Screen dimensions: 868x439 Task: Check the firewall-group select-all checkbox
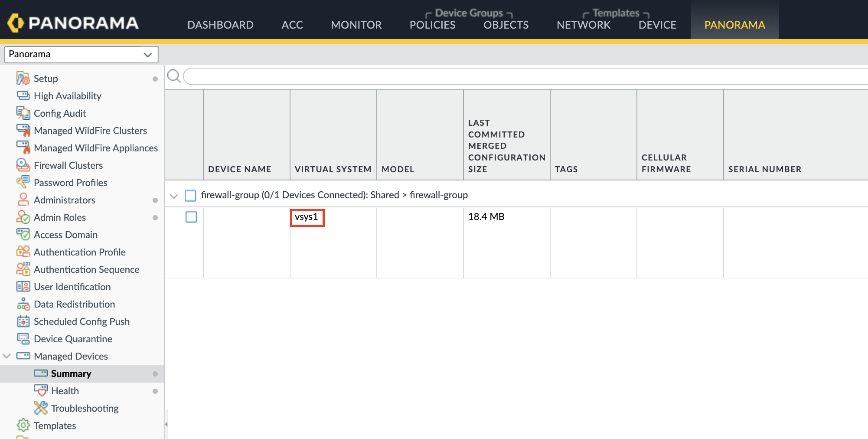tap(191, 196)
